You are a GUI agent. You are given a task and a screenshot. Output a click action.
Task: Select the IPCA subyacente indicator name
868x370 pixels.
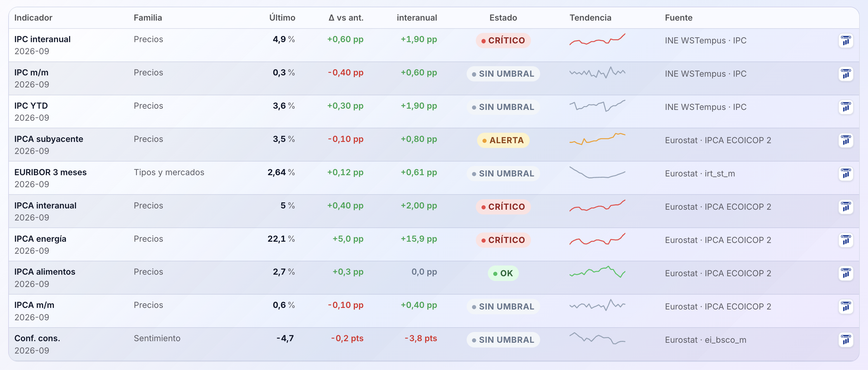click(x=48, y=139)
